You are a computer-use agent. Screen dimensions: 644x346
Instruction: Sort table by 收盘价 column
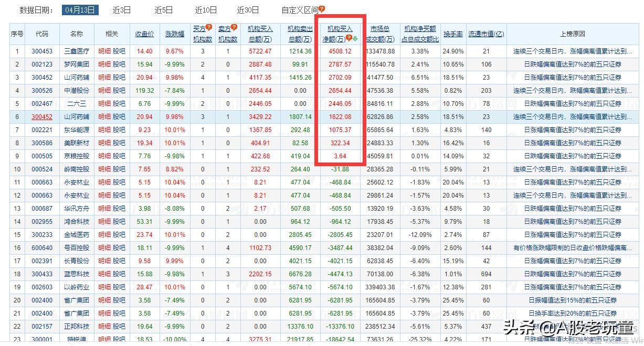click(x=145, y=34)
